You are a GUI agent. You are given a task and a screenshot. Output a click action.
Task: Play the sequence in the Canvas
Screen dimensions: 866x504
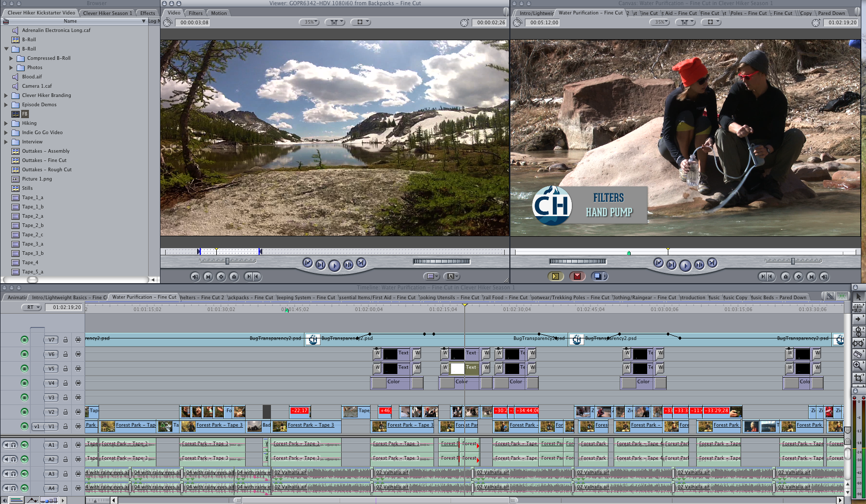point(685,266)
